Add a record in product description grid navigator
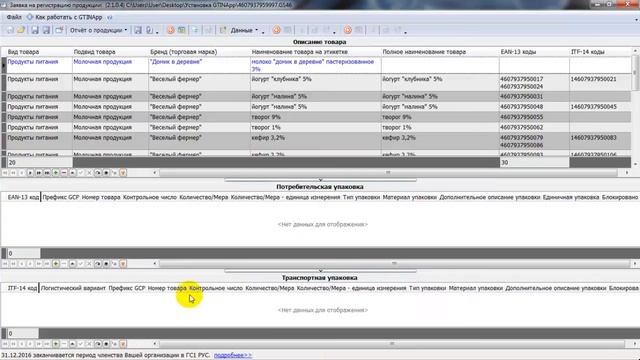The image size is (640, 360). 56,173
